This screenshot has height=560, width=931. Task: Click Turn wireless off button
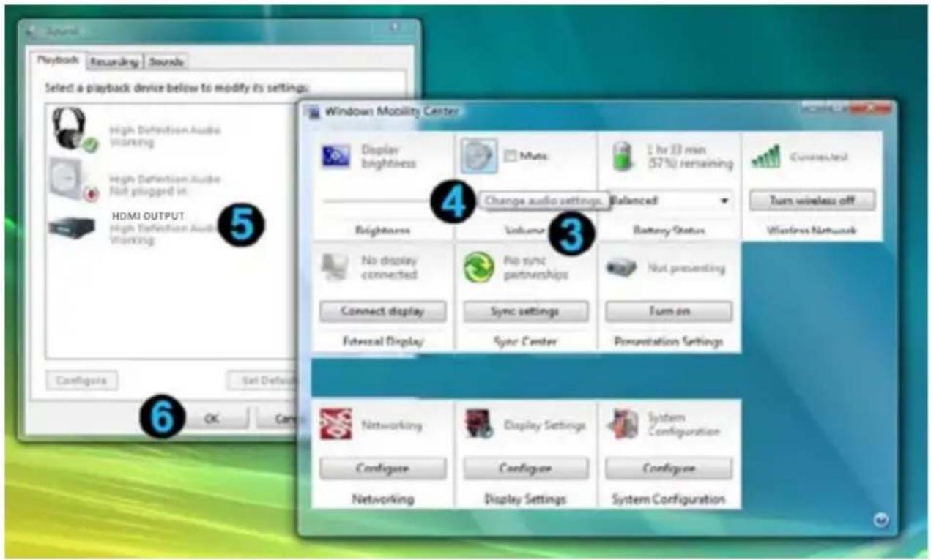[812, 201]
